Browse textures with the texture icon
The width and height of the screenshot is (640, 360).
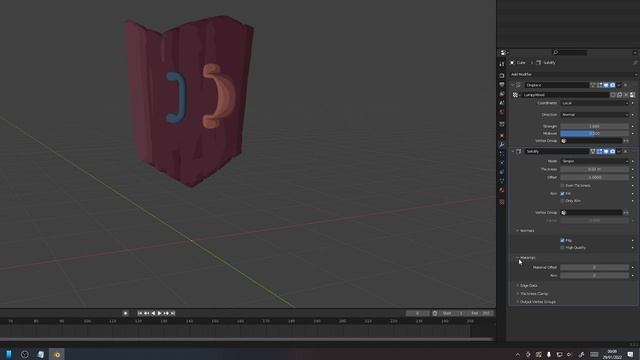[516, 95]
